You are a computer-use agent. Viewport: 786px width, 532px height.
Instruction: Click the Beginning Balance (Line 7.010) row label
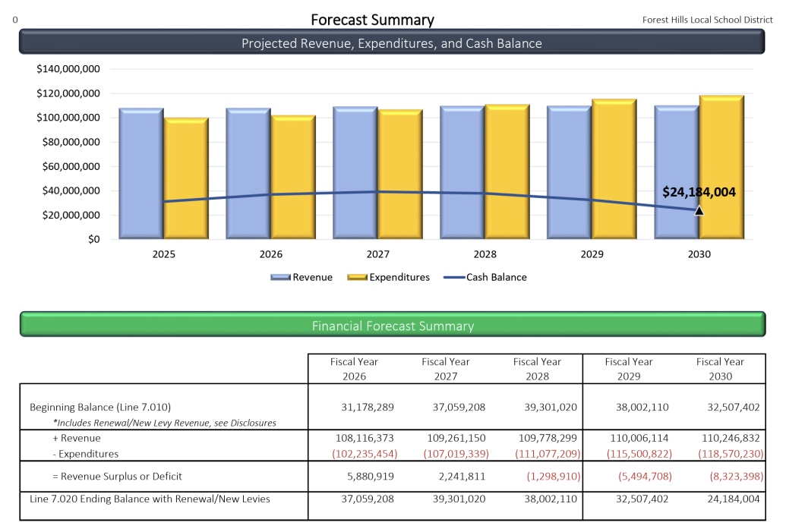point(106,408)
